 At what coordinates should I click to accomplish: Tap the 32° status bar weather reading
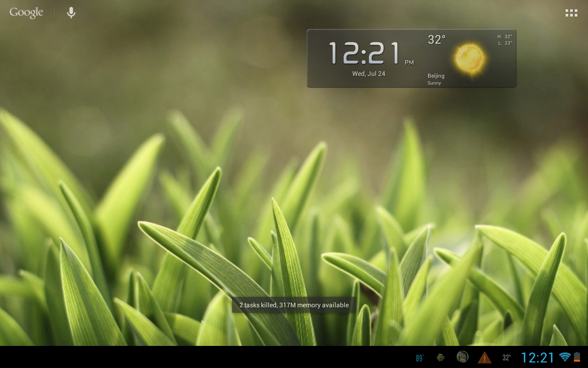506,357
